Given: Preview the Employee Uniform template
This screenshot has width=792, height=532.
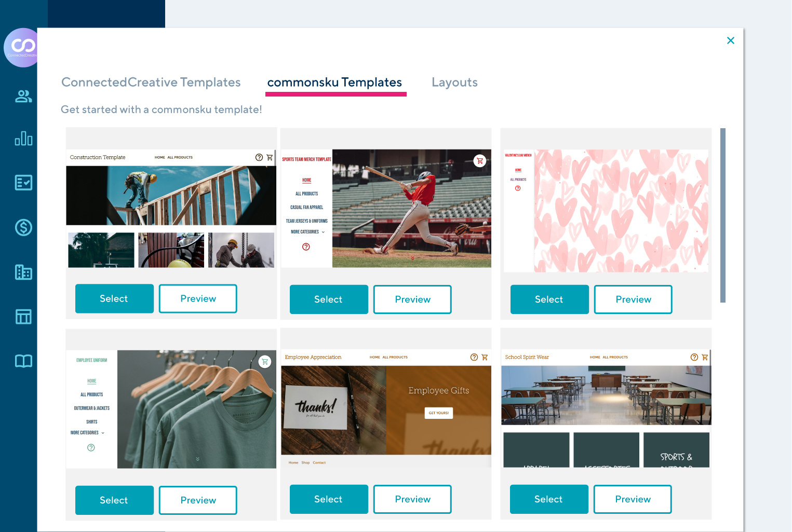Looking at the screenshot, I should 198,500.
